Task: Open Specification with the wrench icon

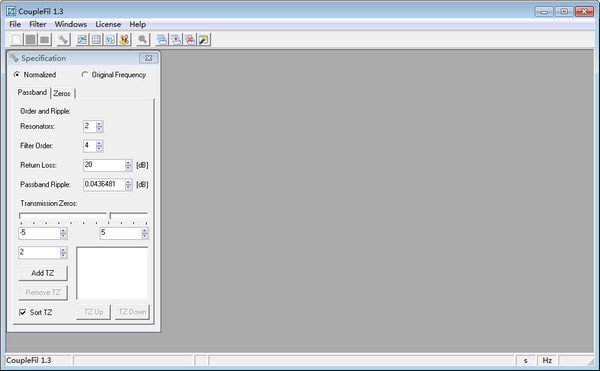Action: point(64,39)
